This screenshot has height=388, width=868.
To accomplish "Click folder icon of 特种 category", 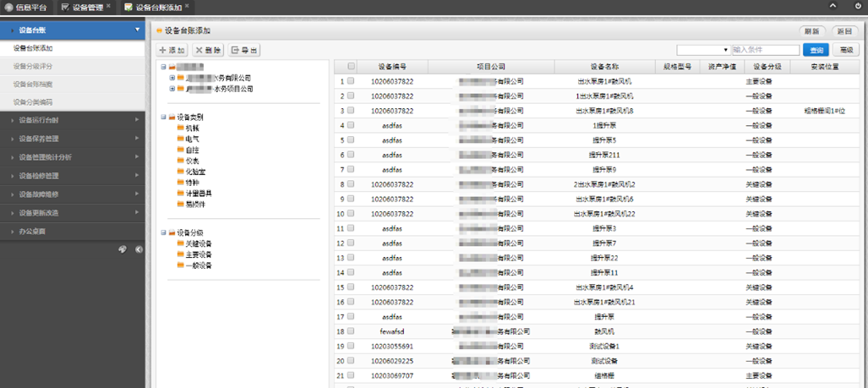I will tap(181, 182).
